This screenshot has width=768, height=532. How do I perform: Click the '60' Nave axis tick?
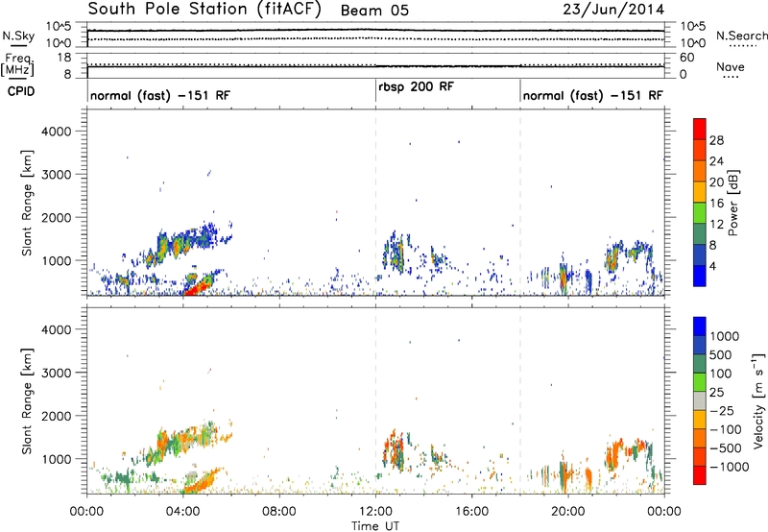click(x=686, y=58)
